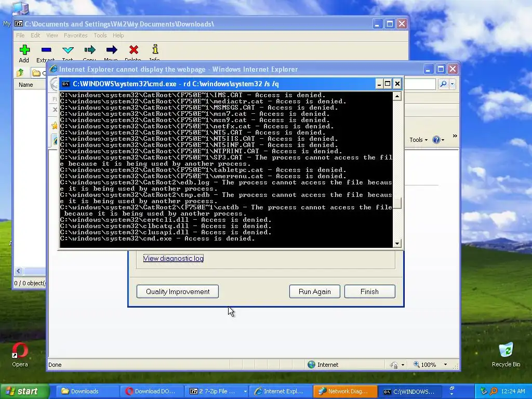Switch to C:\WINDOWS cmd taskbar button
Image resolution: width=532 pixels, height=399 pixels.
pyautogui.click(x=409, y=392)
